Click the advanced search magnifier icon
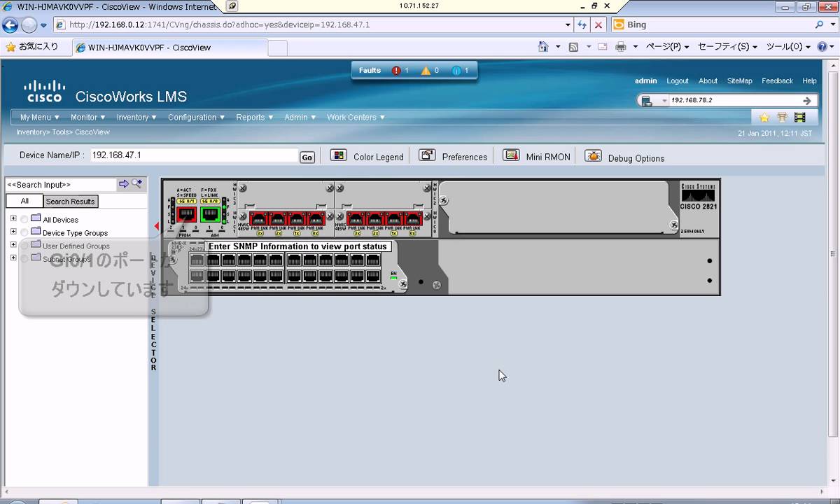Image resolution: width=840 pixels, height=504 pixels. point(136,184)
